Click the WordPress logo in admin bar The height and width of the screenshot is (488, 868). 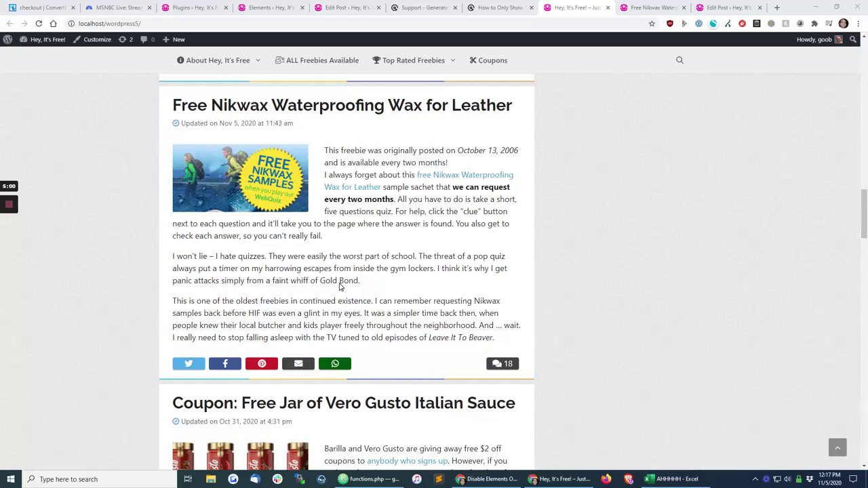[7, 39]
